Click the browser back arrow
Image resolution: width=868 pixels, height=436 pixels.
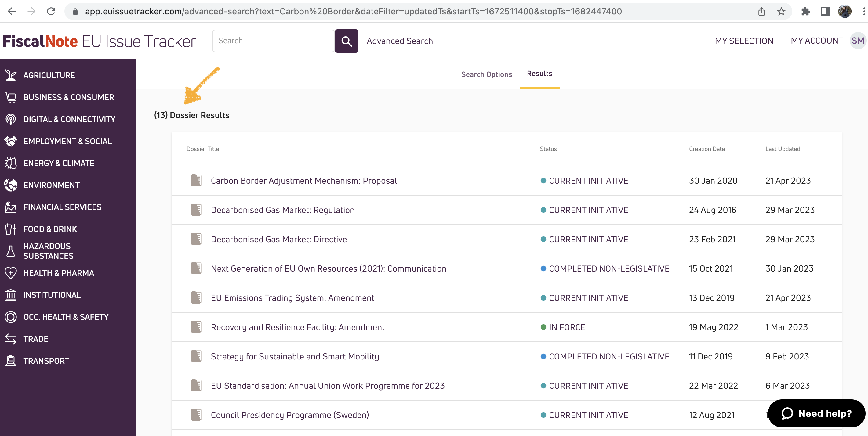12,11
